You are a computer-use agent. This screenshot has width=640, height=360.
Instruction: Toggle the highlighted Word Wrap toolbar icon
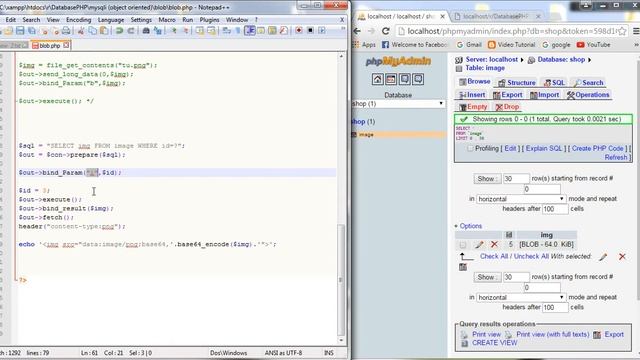pyautogui.click(x=249, y=31)
